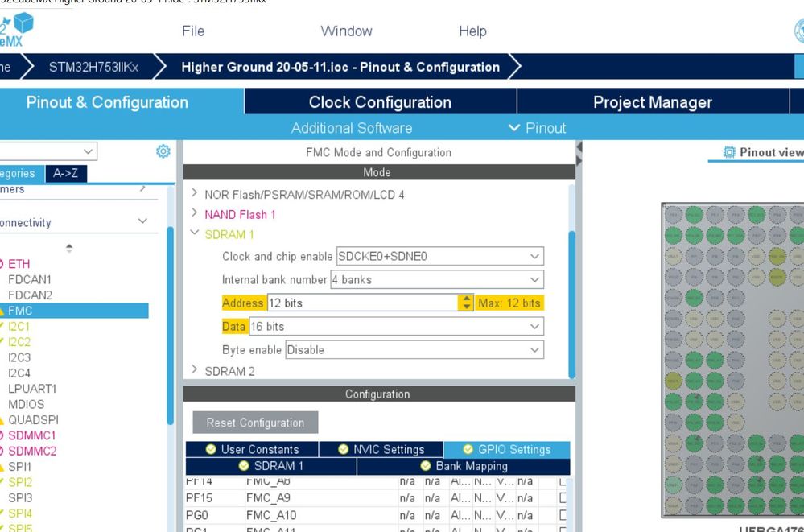This screenshot has height=532, width=804.
Task: Open the Pinout dropdown menu
Action: tap(537, 128)
